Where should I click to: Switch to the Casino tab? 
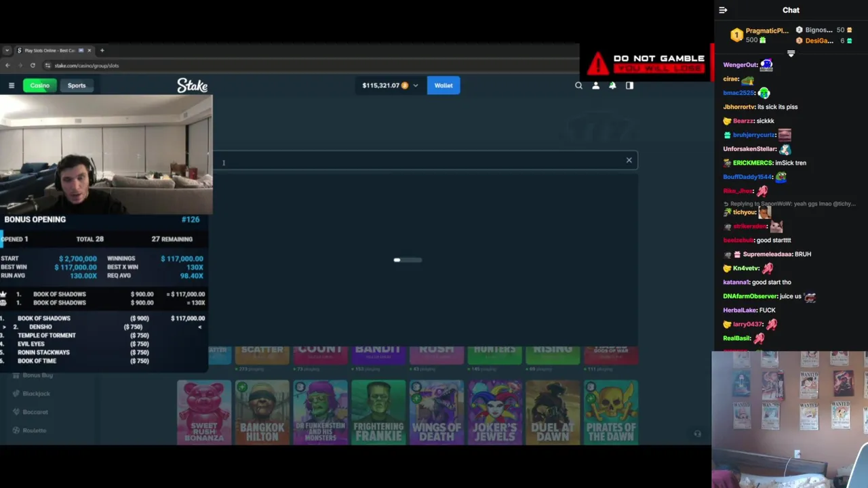39,85
